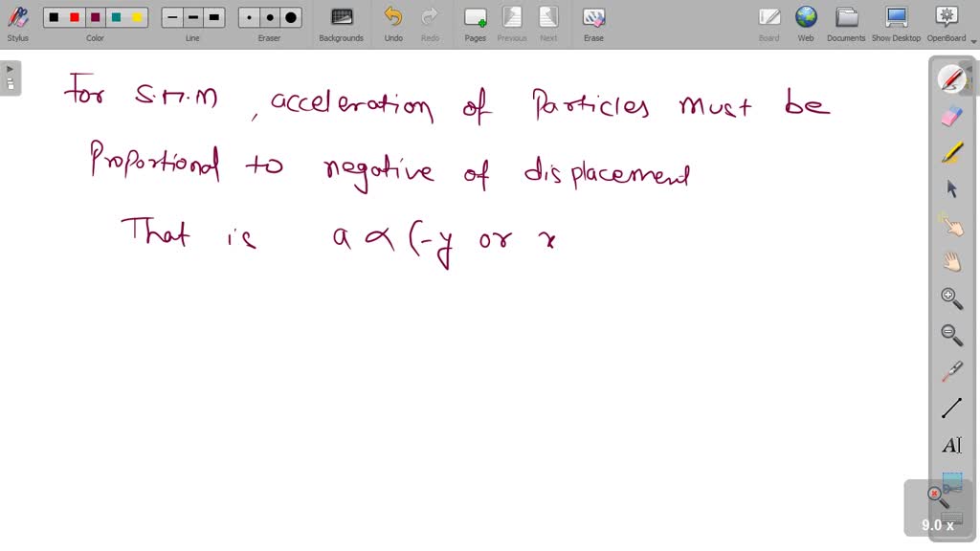Pick the Highlighter tool

coord(951,151)
